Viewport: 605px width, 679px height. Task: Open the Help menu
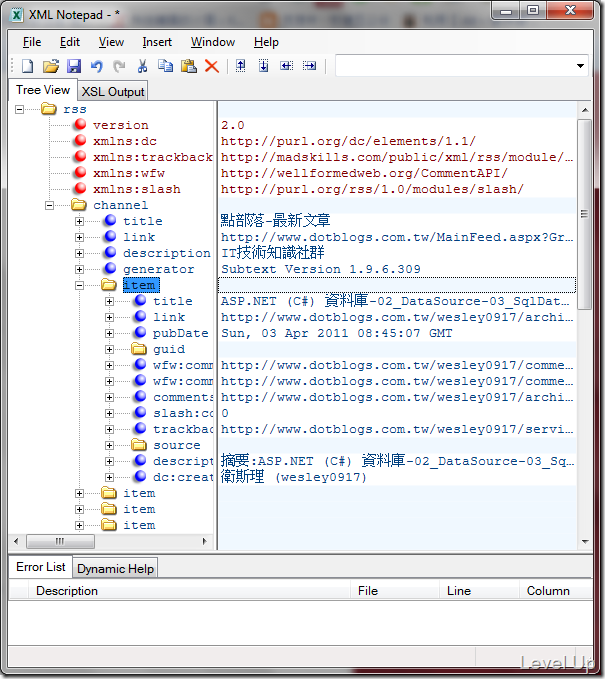coord(266,42)
